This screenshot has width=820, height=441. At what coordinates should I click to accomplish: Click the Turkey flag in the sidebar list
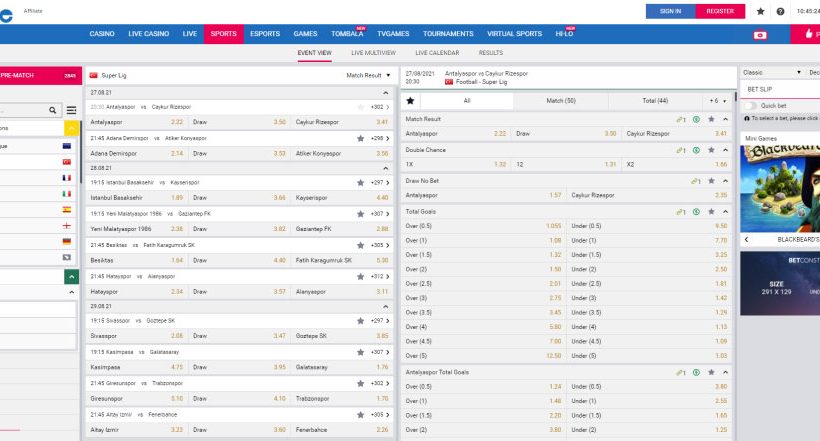pyautogui.click(x=66, y=162)
